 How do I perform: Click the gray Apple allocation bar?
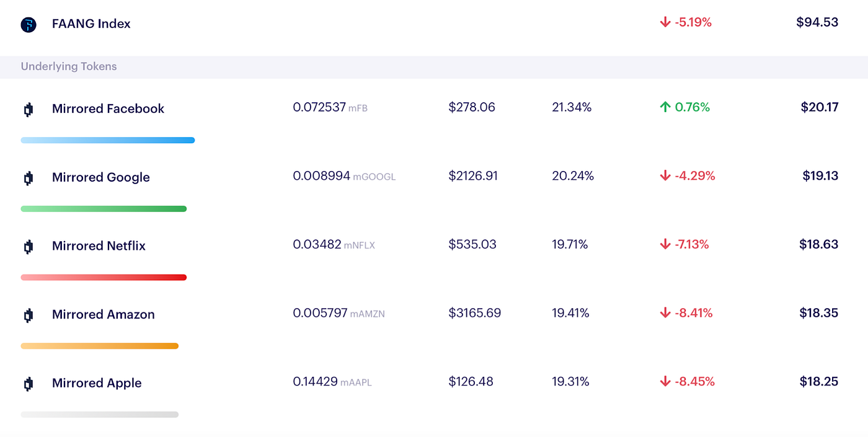click(x=99, y=414)
